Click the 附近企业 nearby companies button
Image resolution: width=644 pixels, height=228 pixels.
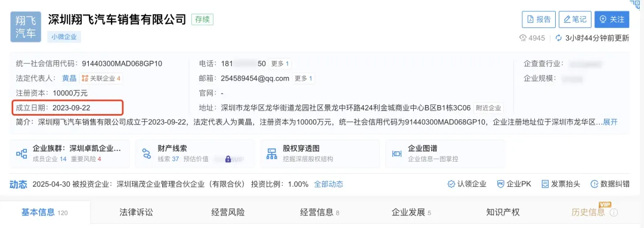pos(488,107)
